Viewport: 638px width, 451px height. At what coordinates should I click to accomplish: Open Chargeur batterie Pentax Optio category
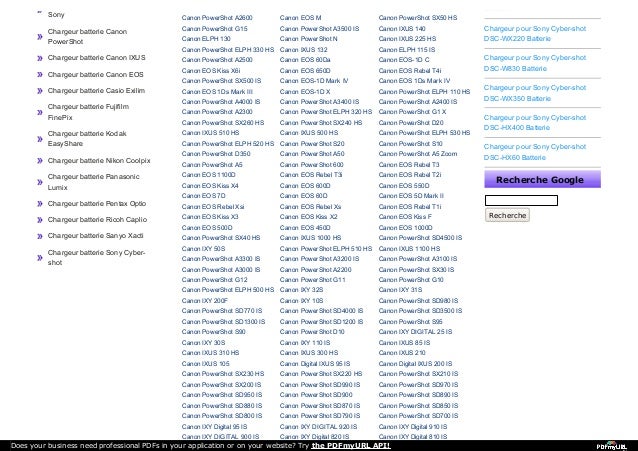click(x=97, y=204)
